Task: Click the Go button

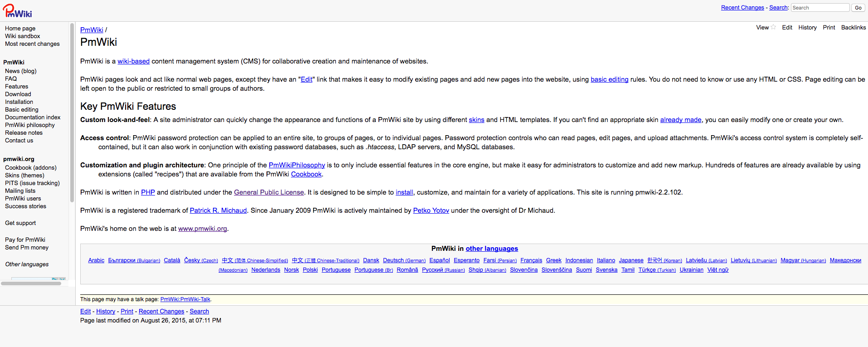Action: pyautogui.click(x=858, y=8)
